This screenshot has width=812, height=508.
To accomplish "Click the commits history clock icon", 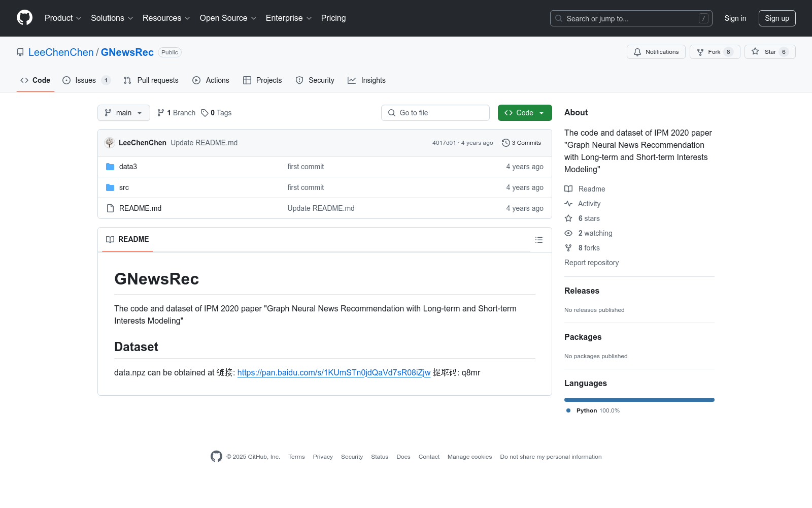I will [505, 143].
